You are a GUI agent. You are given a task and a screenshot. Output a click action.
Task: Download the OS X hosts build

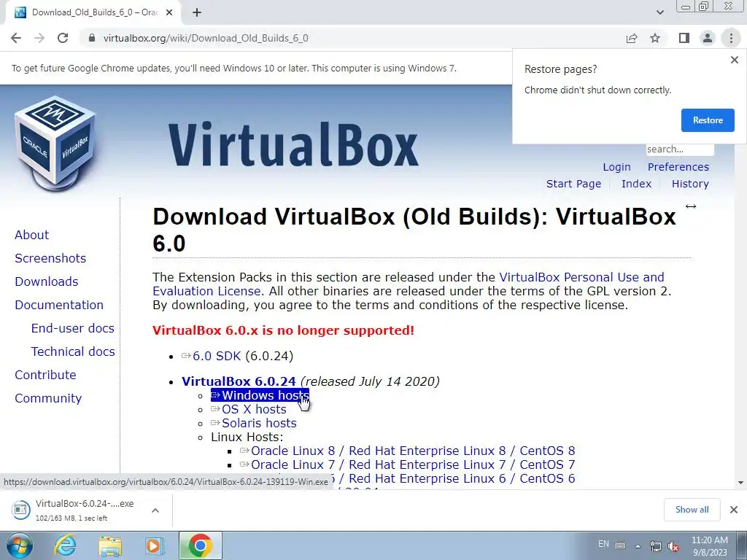[253, 409]
